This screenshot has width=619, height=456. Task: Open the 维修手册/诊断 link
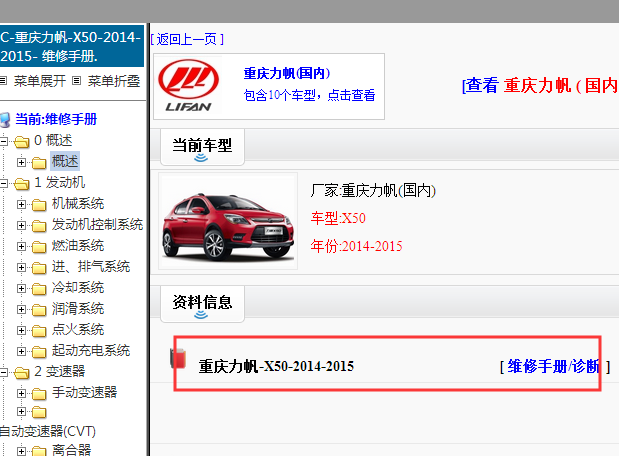(x=555, y=366)
